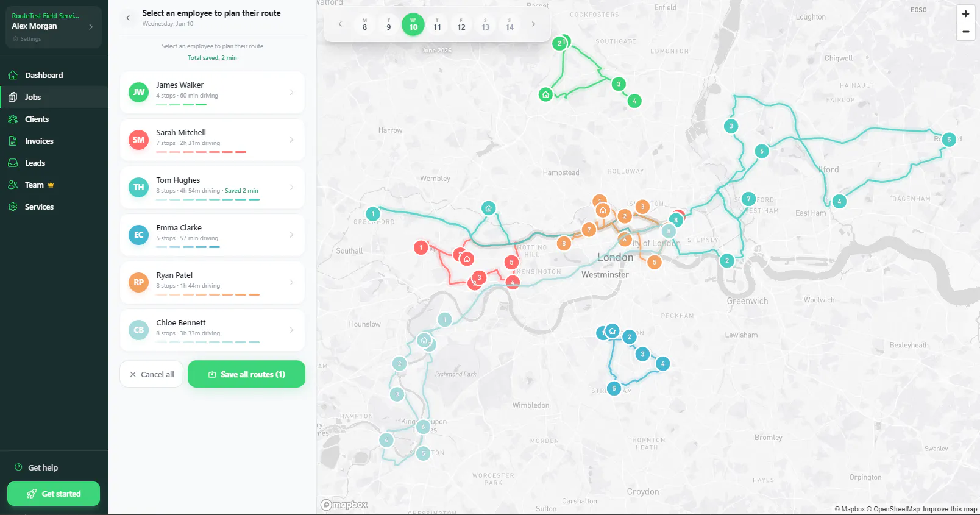Expand Chloe Bennett's route chevron
This screenshot has height=515, width=980.
pos(291,330)
